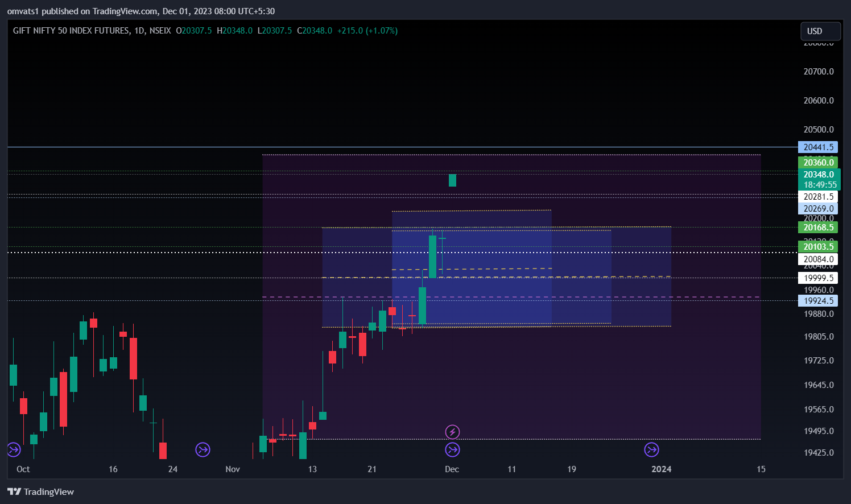The width and height of the screenshot is (851, 504).
Task: Click the purple arrow icon above Oct label
Action: point(14,450)
